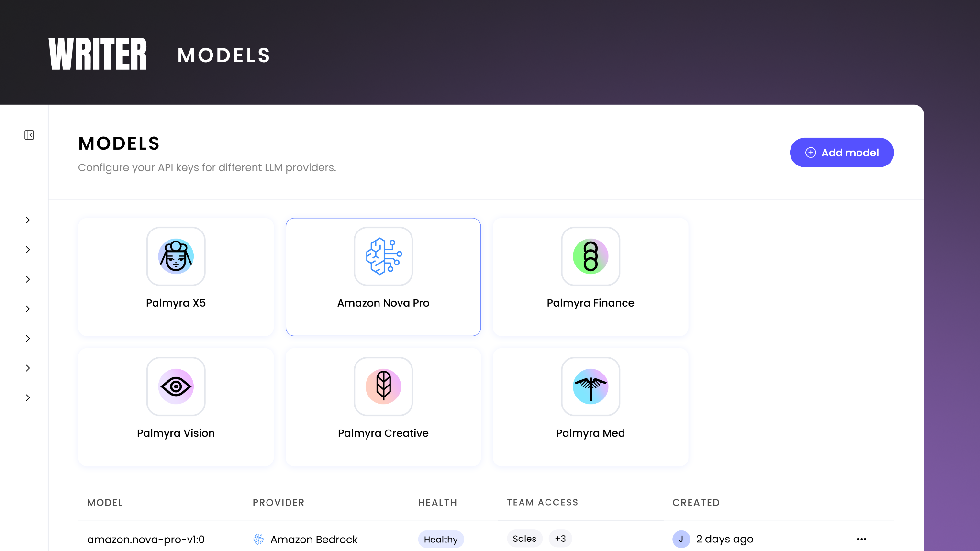Image resolution: width=980 pixels, height=551 pixels.
Task: Click the WRITER logo
Action: pos(98,55)
